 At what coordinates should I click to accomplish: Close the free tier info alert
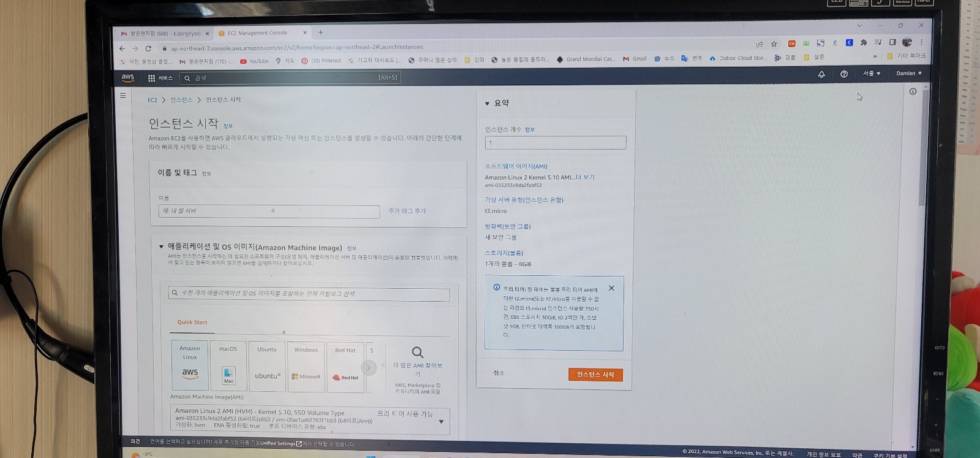coord(611,288)
